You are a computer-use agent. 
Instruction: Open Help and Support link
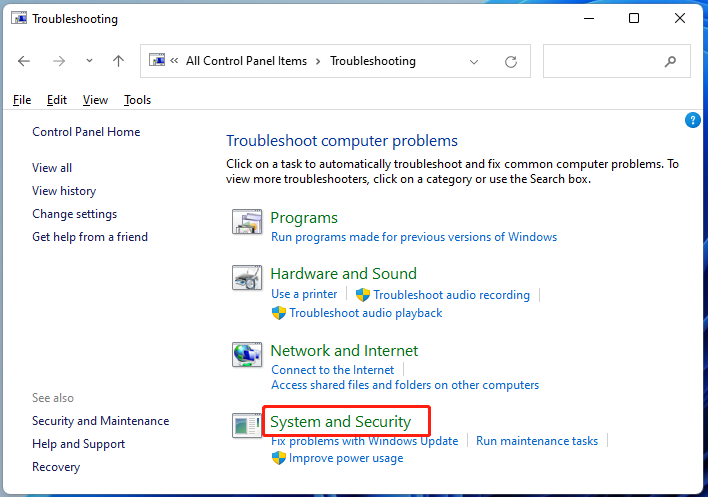point(79,444)
